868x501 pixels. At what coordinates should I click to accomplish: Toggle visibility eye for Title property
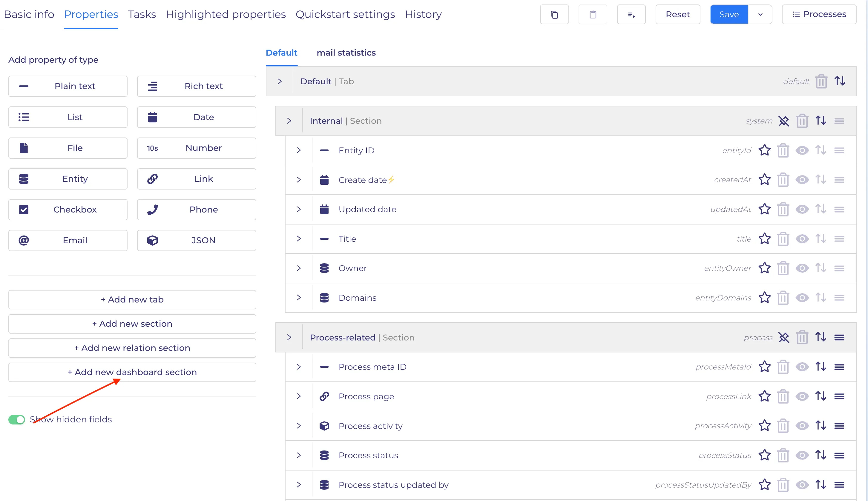[x=802, y=239]
